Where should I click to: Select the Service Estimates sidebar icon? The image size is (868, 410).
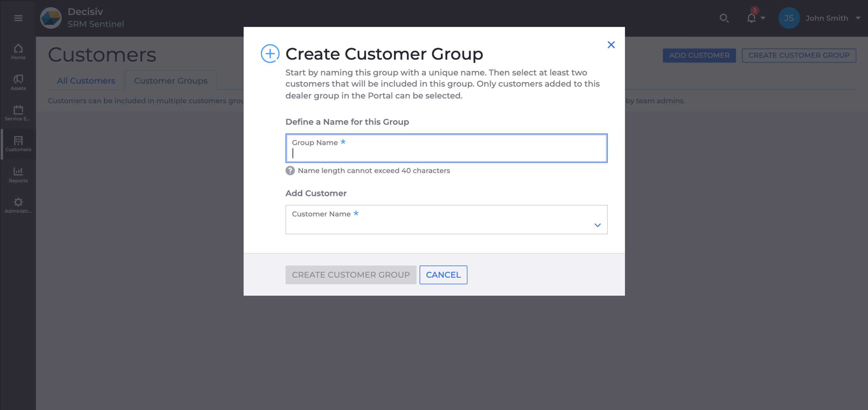tap(18, 112)
